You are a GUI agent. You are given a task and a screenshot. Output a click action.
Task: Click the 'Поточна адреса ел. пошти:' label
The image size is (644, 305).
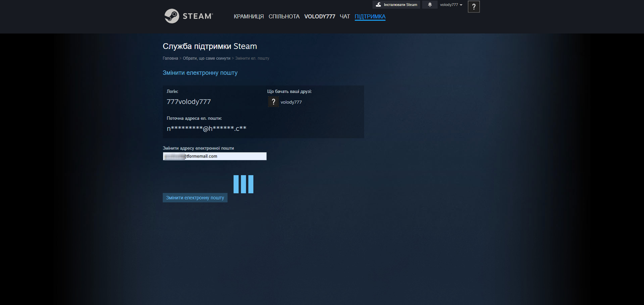[x=194, y=118]
